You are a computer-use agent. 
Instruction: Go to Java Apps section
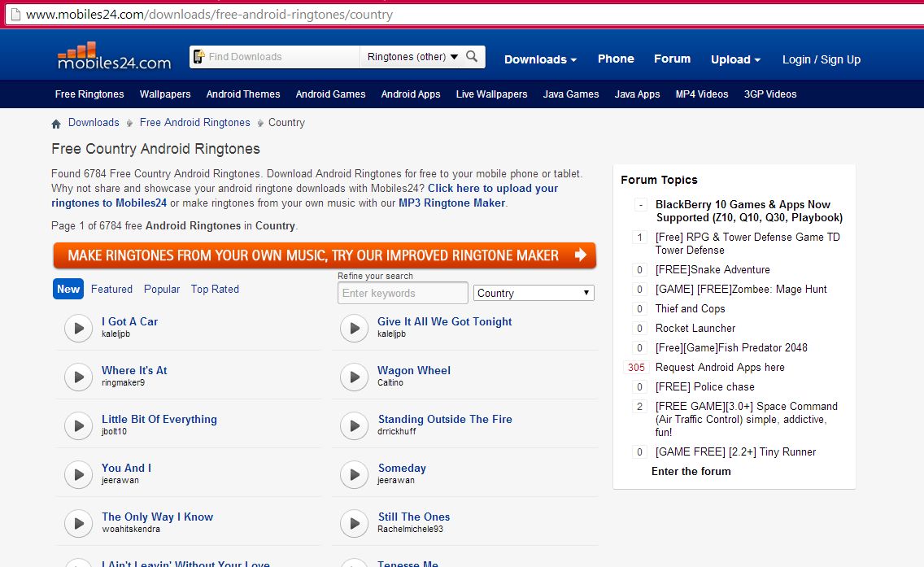[637, 94]
